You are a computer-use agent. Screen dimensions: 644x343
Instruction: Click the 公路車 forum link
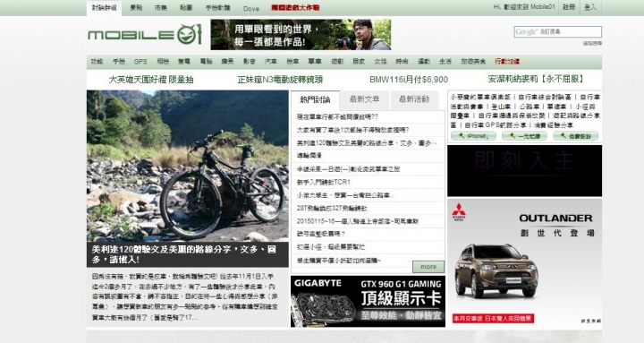click(530, 107)
